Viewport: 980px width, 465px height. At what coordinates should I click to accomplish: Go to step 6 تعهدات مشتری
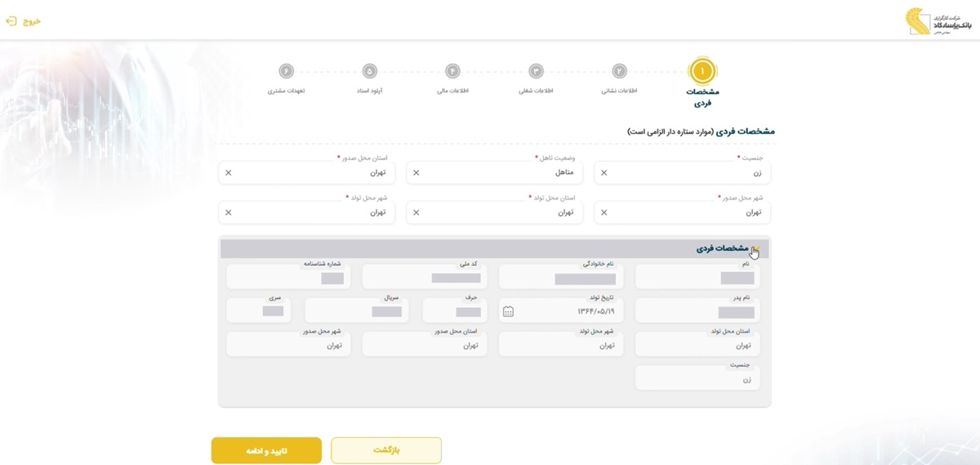point(285,71)
